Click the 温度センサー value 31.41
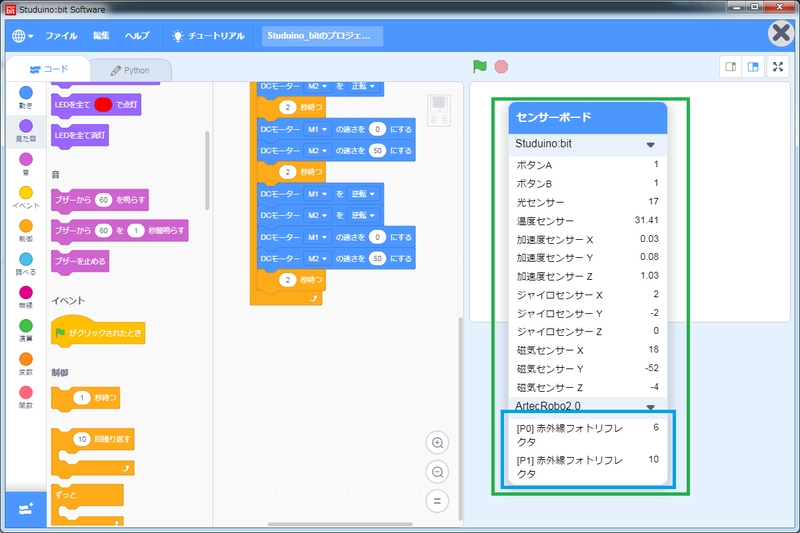 pos(646,220)
